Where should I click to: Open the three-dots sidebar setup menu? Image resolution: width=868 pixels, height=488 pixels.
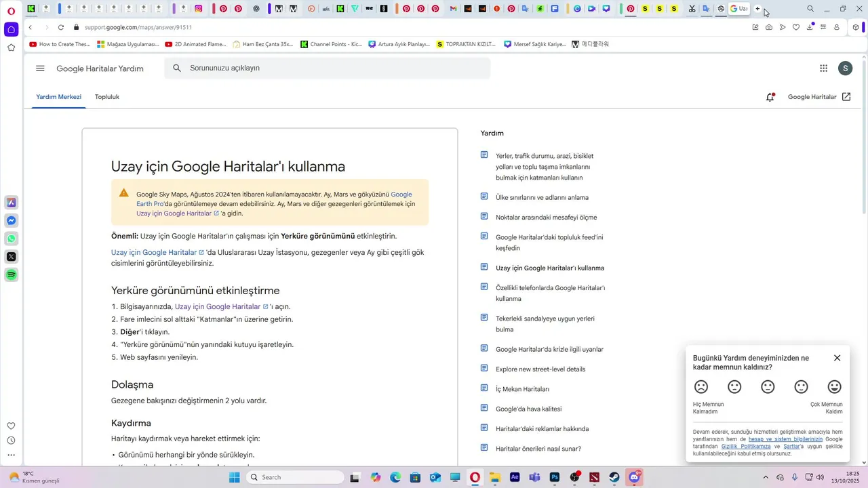tap(11, 455)
